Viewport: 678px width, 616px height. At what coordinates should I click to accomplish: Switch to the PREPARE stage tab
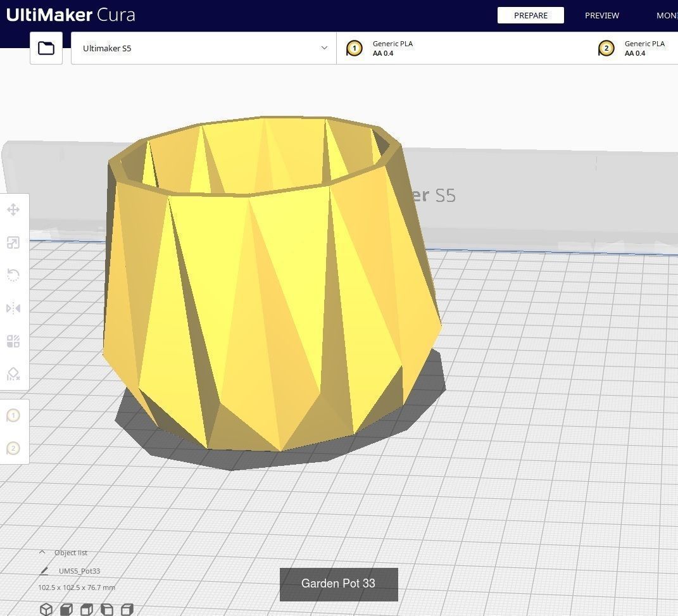530,15
